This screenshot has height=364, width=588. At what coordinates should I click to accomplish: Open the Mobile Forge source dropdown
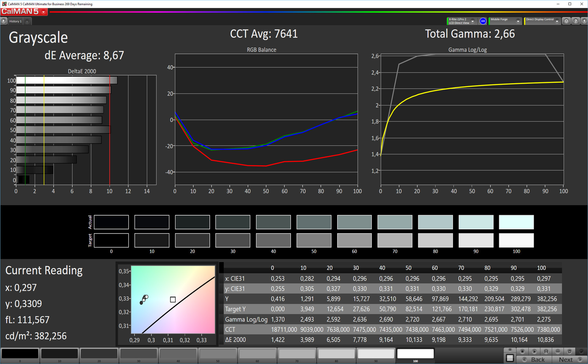coord(518,21)
